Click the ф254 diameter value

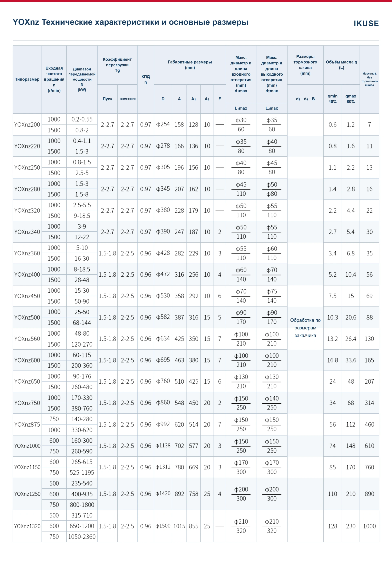163,124
